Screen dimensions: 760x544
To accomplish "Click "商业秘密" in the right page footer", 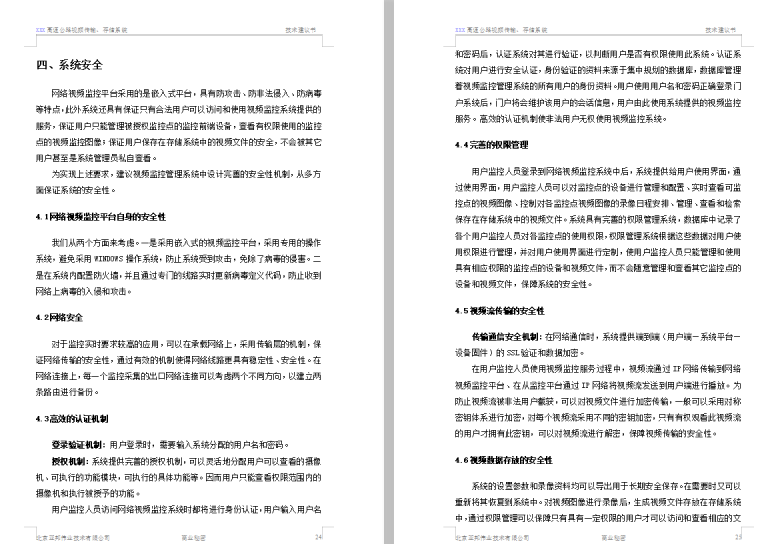I will pos(613,537).
